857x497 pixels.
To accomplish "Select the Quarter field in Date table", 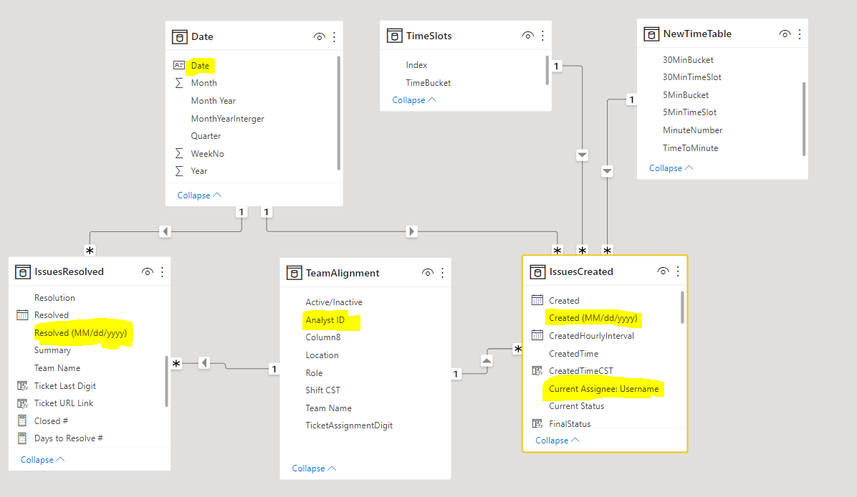I will coord(206,136).
